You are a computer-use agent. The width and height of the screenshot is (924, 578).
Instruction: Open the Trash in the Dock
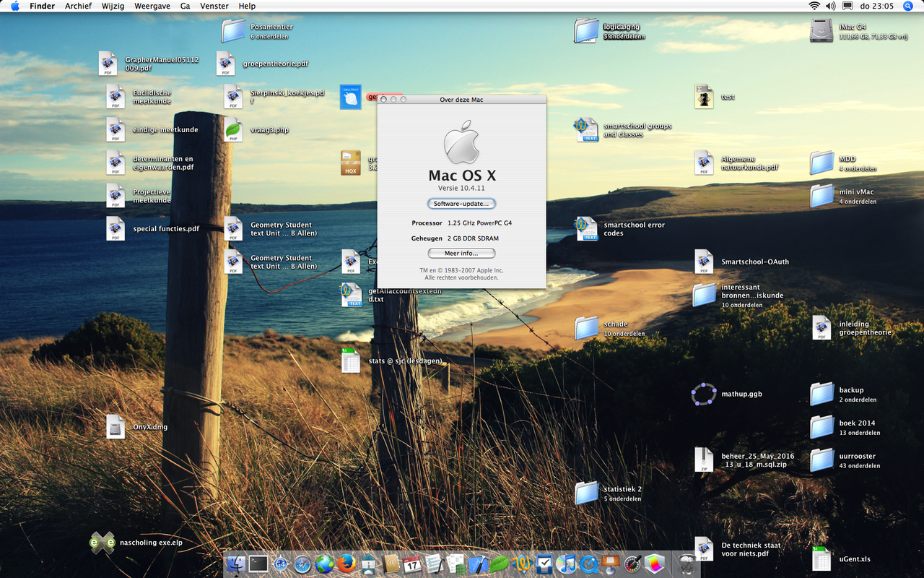click(687, 564)
